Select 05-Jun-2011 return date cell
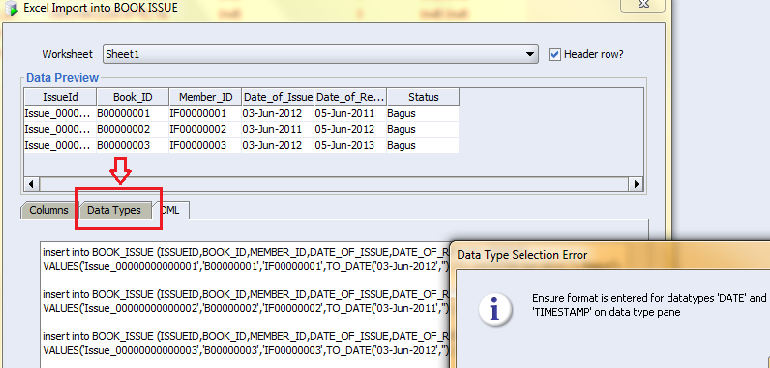 351,113
